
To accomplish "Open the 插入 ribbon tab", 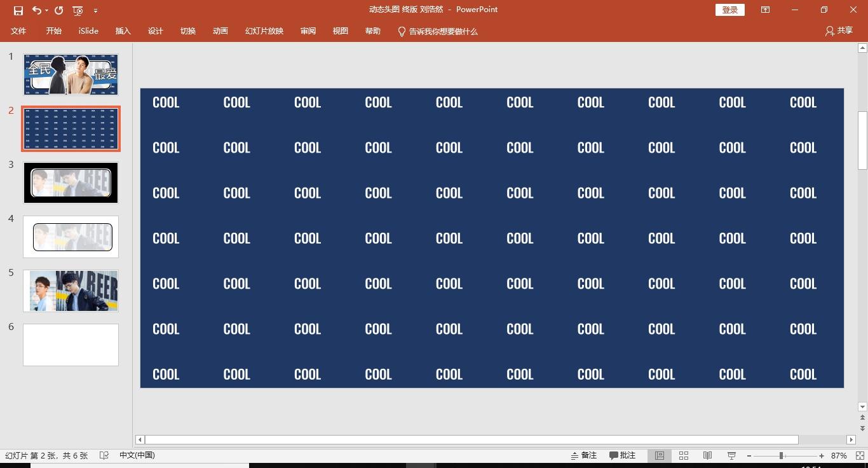I will (x=123, y=31).
